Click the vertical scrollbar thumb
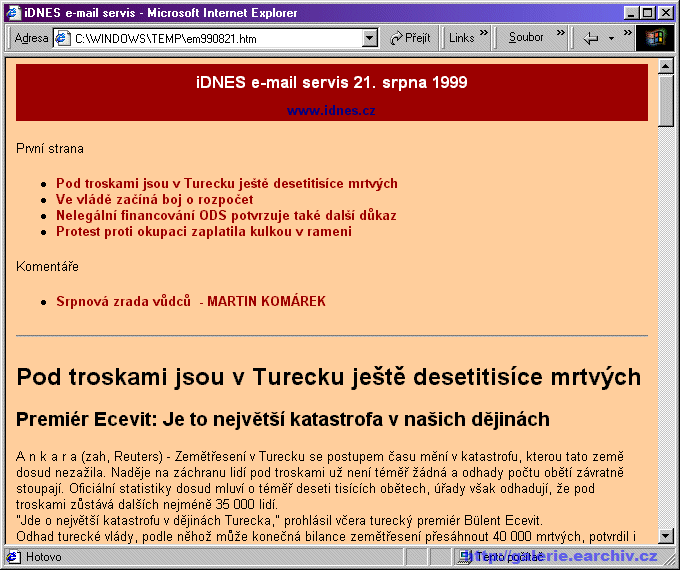This screenshot has height=570, width=680. (665, 100)
